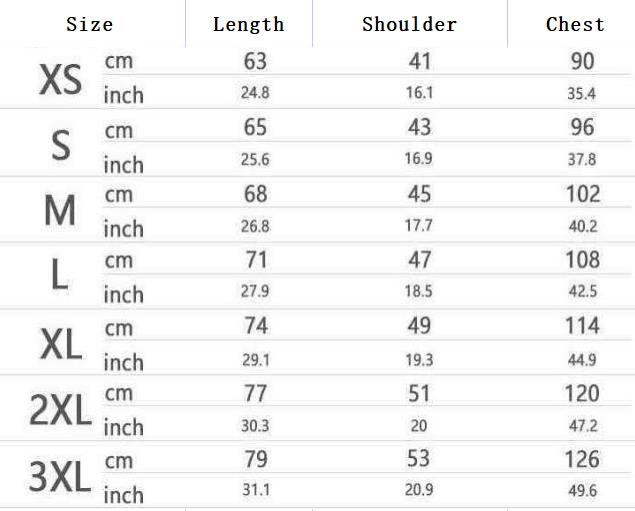Viewport: 635px width, 511px height.
Task: Click the M shoulder value 45
Action: 419,193
